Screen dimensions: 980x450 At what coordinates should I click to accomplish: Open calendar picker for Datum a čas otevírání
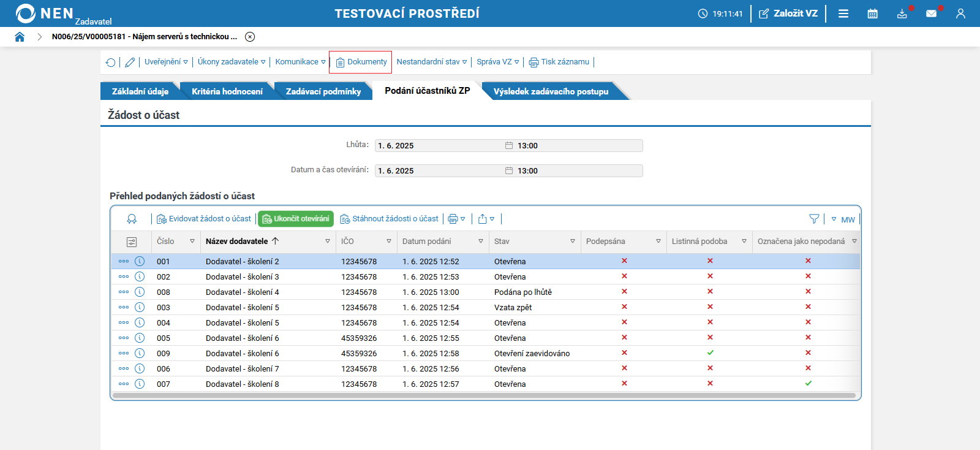pos(509,170)
